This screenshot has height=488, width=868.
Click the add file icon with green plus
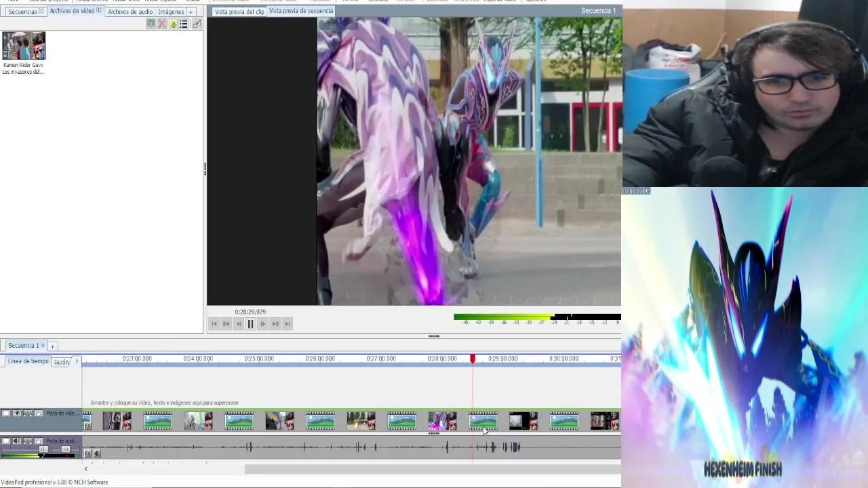pos(173,24)
